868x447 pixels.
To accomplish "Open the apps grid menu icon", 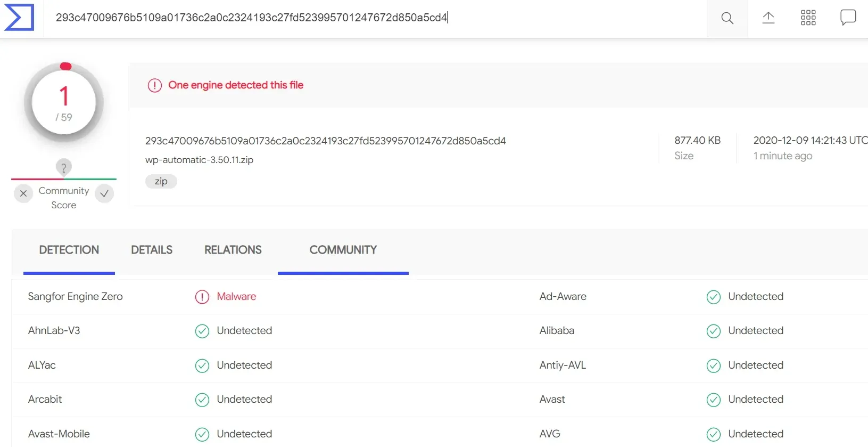I will click(x=808, y=18).
